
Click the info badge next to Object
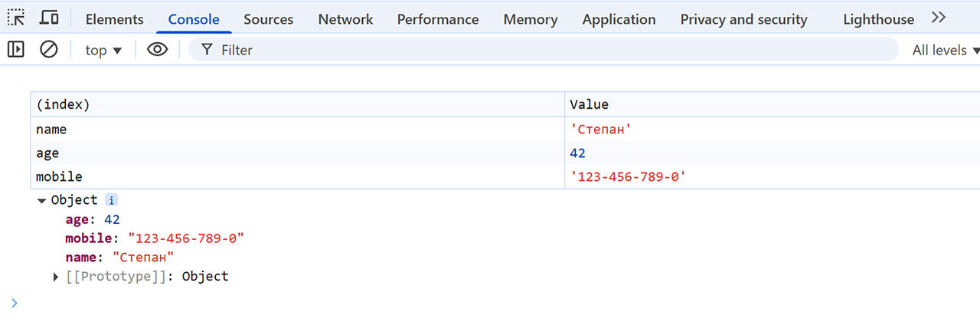[111, 200]
